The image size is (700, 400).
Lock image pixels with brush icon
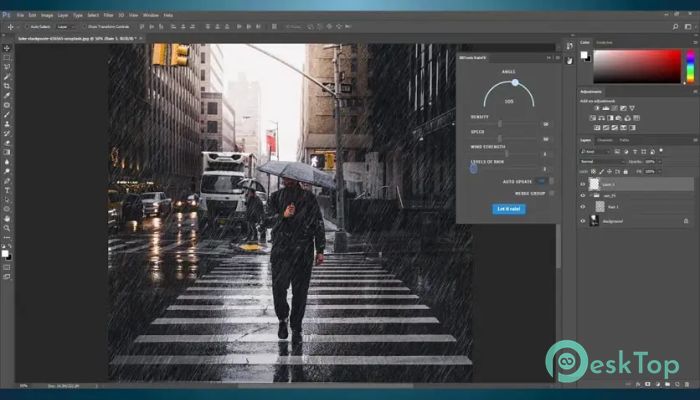tap(601, 171)
